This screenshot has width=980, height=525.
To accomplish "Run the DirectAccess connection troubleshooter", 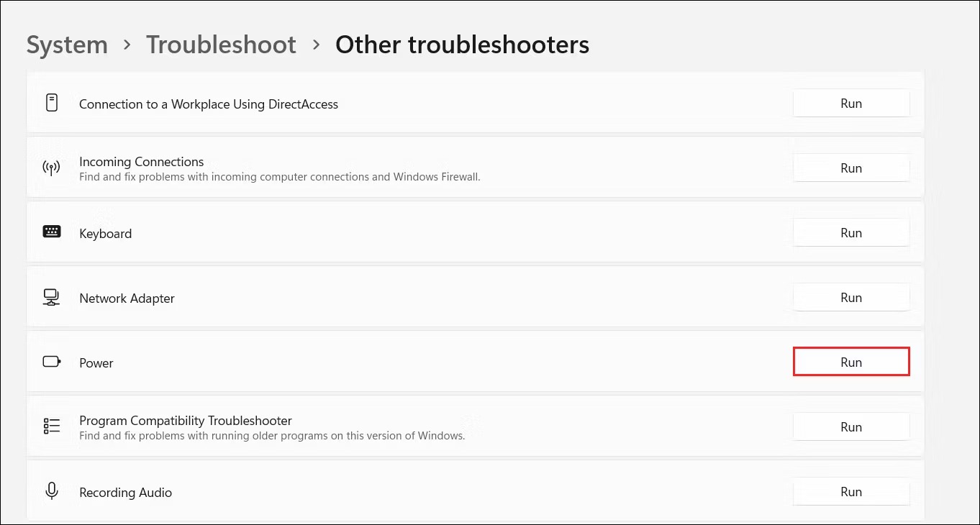I will point(851,104).
